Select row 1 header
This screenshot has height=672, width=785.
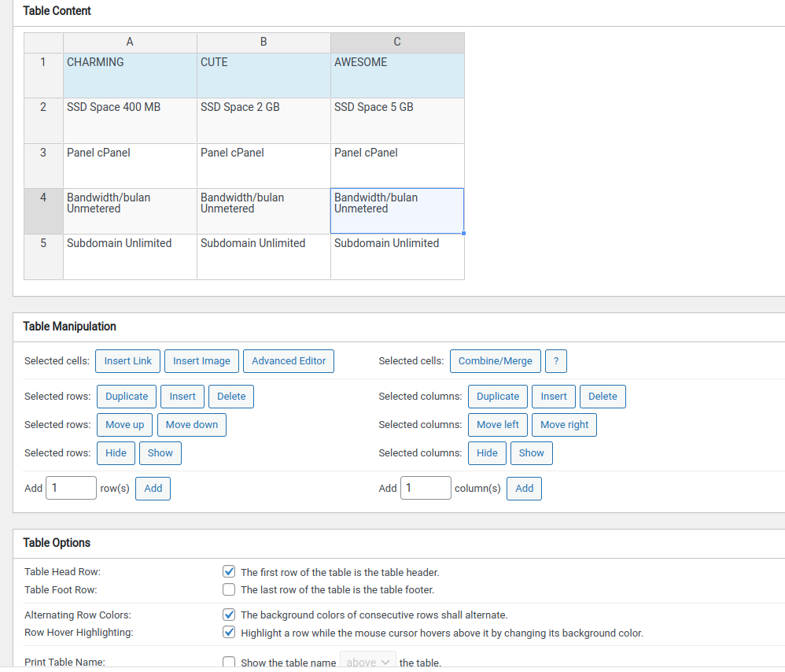[x=43, y=75]
